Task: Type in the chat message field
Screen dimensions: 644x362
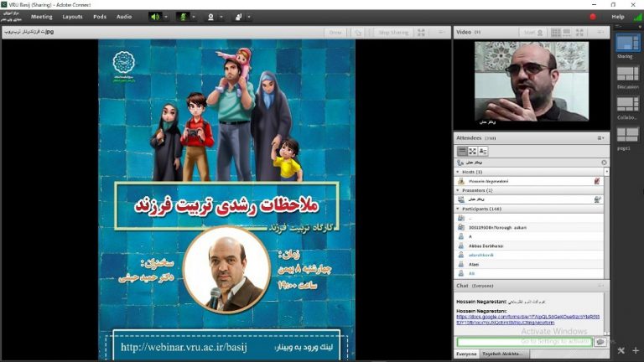Action: (523, 342)
